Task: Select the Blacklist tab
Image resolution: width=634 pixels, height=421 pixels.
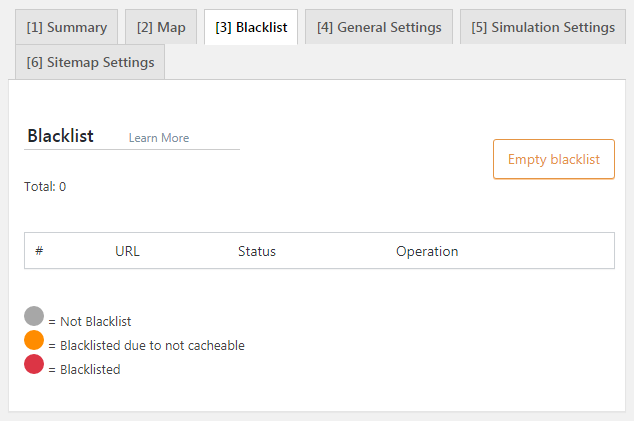Action: click(x=251, y=28)
